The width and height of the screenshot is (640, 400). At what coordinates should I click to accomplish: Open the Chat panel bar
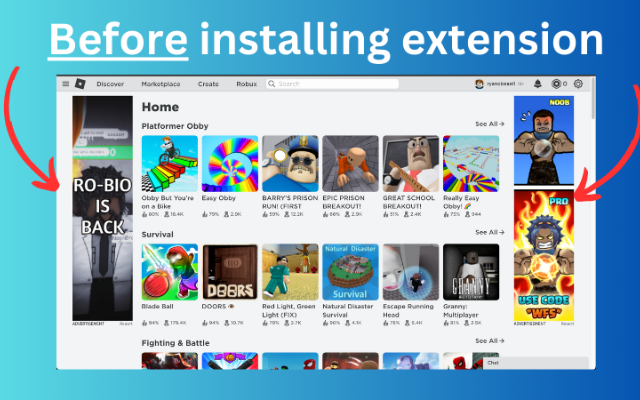click(x=536, y=363)
